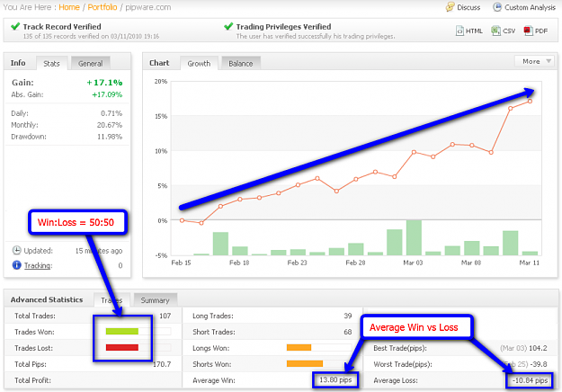Select the Balance chart tab
Viewport: 562px width, 392px height.
click(x=240, y=64)
